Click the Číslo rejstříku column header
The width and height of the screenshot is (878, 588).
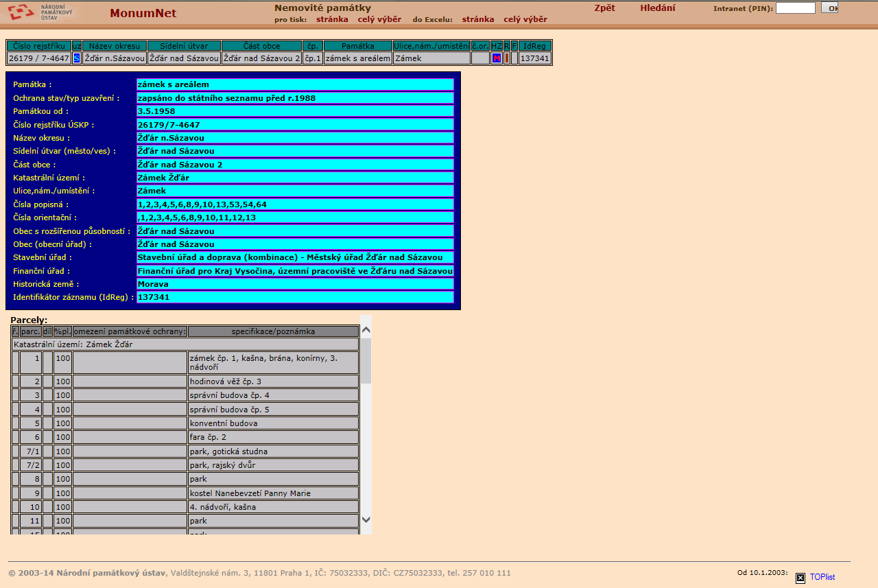coord(39,46)
